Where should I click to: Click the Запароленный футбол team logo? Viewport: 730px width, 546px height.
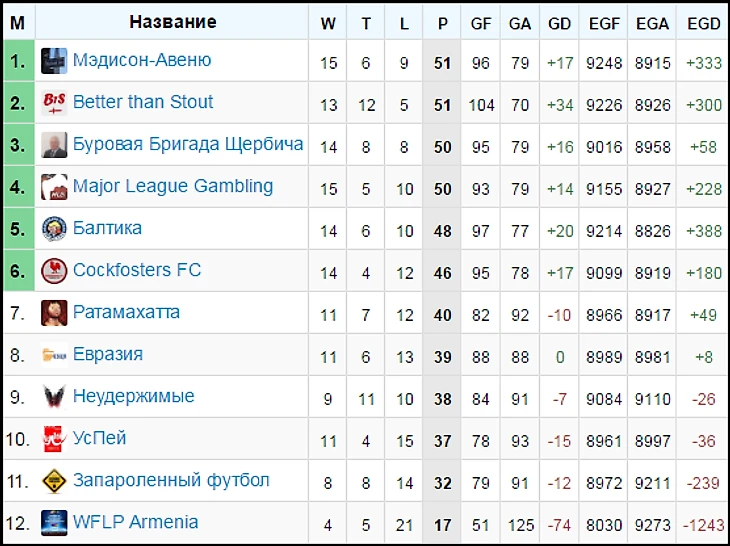[54, 481]
